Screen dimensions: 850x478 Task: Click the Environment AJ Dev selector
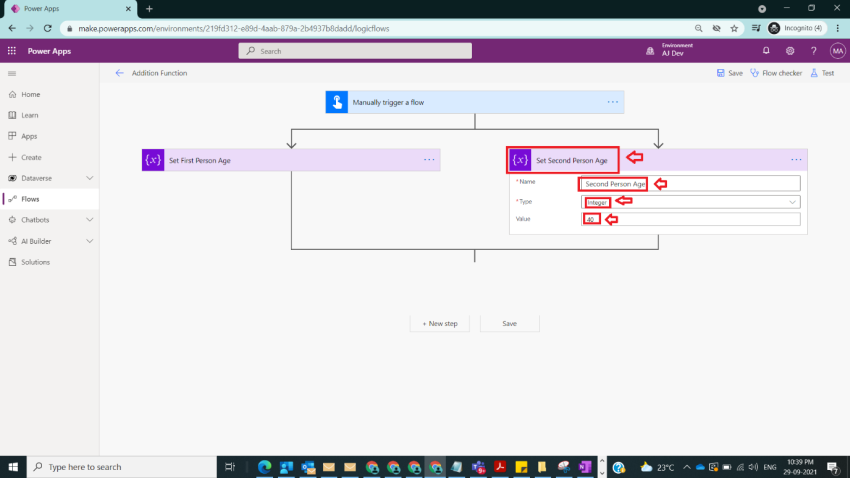tap(669, 50)
